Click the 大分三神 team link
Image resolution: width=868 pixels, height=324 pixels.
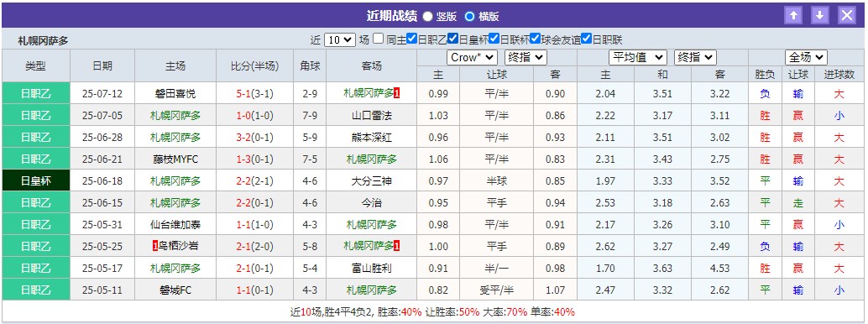pyautogui.click(x=371, y=181)
